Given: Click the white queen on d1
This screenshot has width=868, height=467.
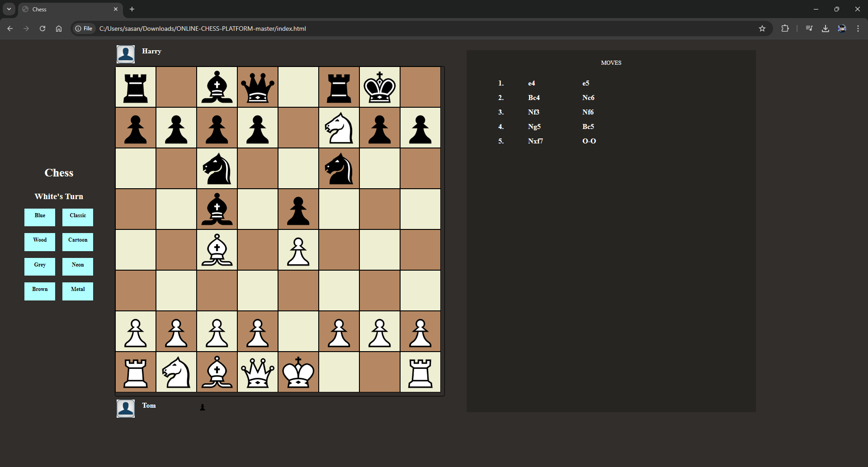Looking at the screenshot, I should [x=258, y=372].
